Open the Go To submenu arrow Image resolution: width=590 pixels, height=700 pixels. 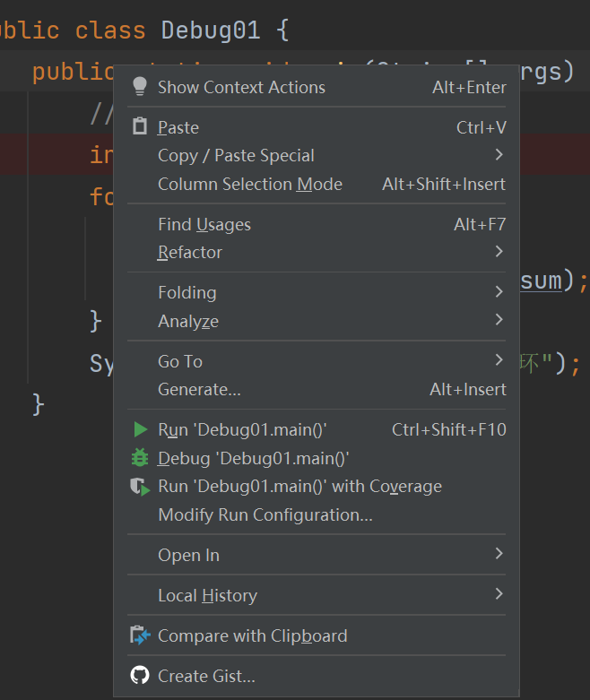point(499,360)
